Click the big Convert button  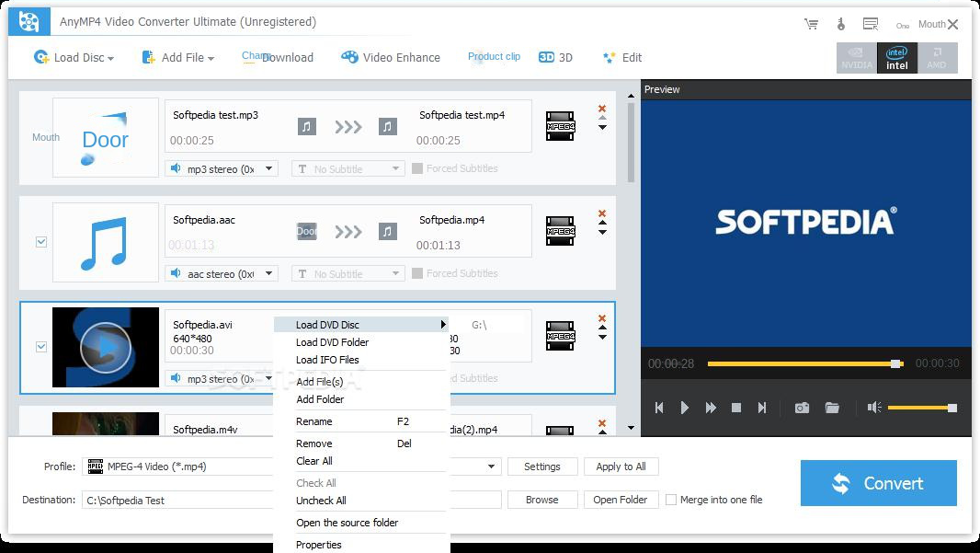tap(878, 483)
